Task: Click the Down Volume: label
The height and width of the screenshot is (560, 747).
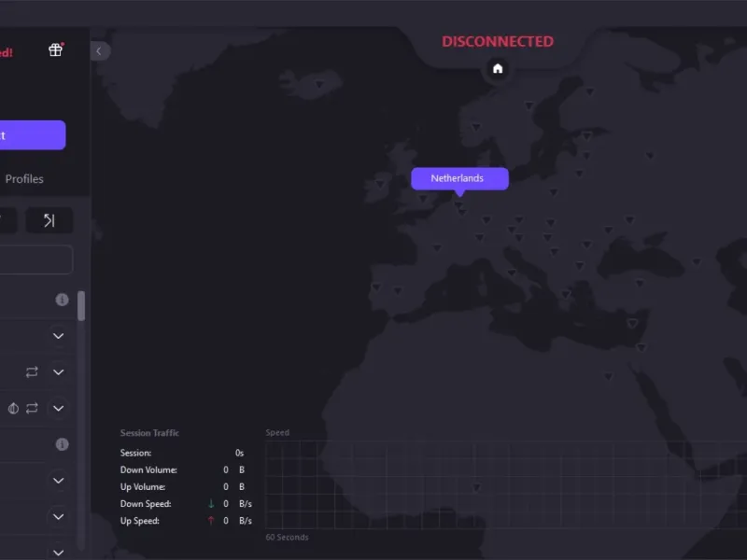Action: coord(148,470)
